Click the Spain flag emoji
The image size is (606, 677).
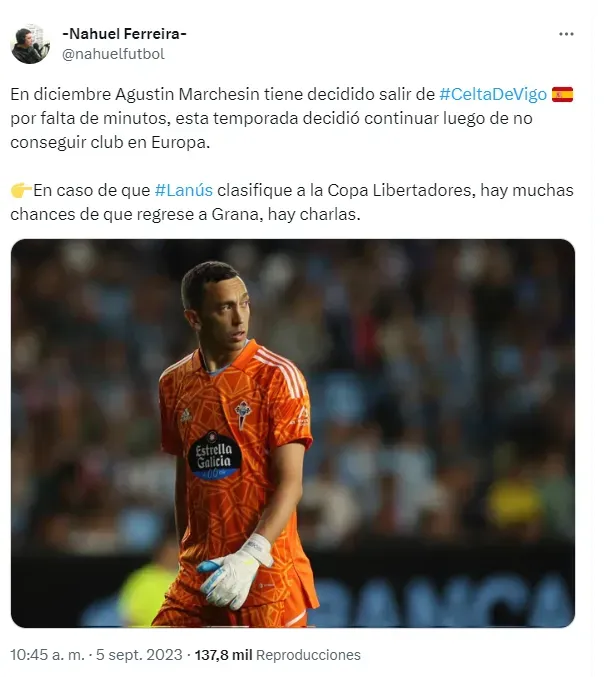click(x=562, y=95)
